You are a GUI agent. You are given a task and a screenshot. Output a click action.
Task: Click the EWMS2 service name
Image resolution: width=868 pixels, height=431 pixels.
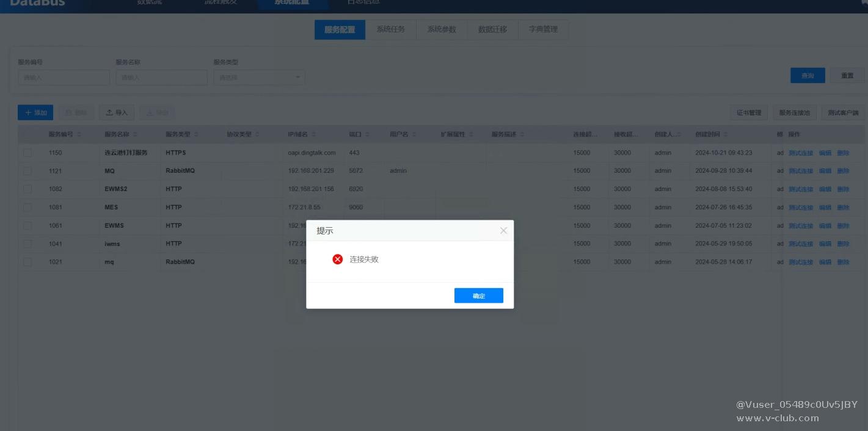pos(116,189)
